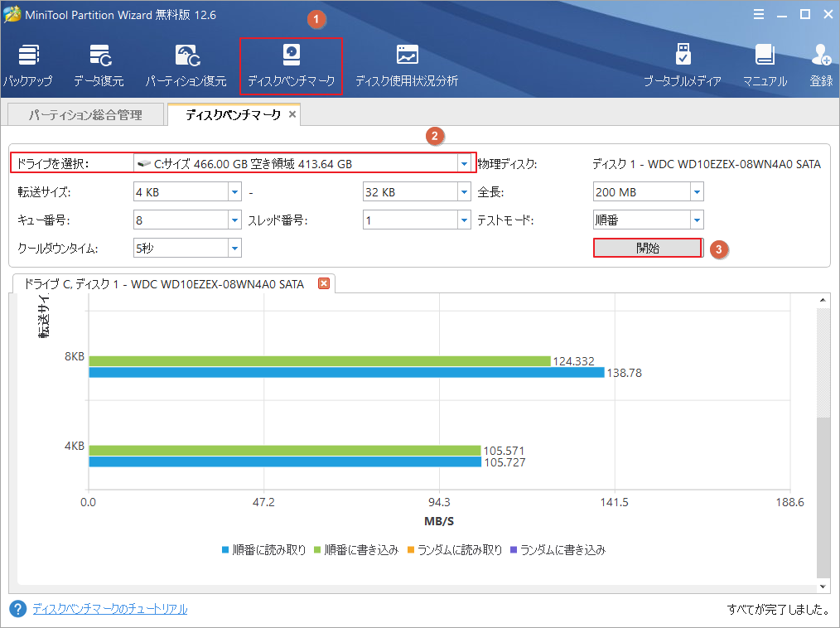Screen dimensions: 840x628
Task: Click the 8KB axis label
Action: tap(75, 356)
